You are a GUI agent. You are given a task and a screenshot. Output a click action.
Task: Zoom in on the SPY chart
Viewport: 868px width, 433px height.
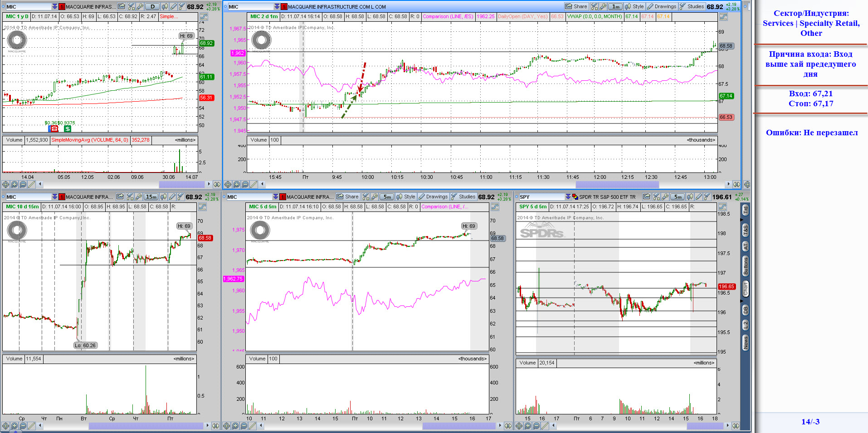[527, 426]
